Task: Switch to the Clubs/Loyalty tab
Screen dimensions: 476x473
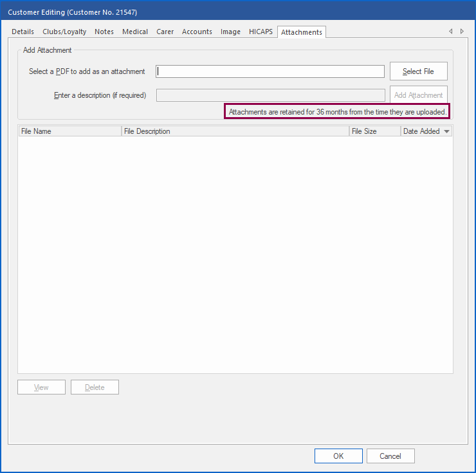Action: (64, 32)
